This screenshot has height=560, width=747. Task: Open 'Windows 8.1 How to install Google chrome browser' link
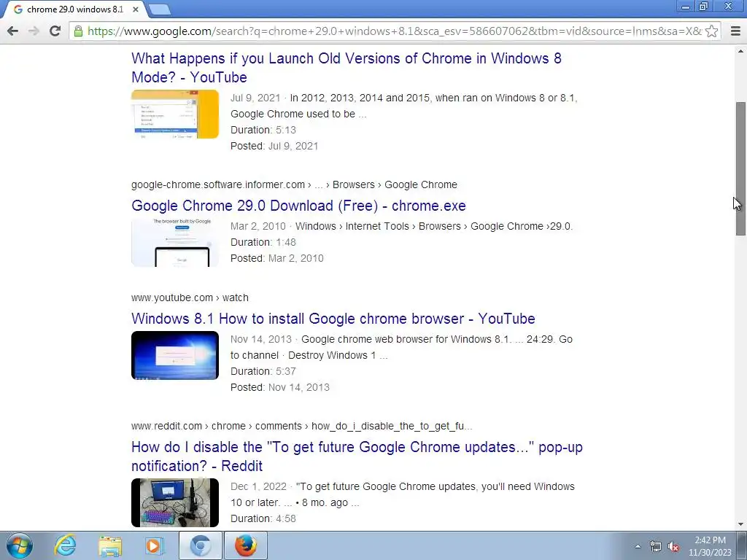point(333,319)
